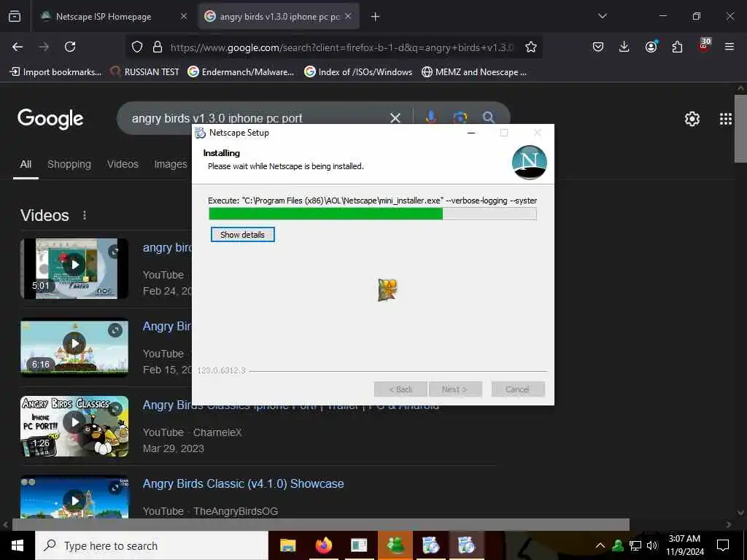Click the site security padlock icon
Viewport: 747px width, 560px height.
point(158,47)
